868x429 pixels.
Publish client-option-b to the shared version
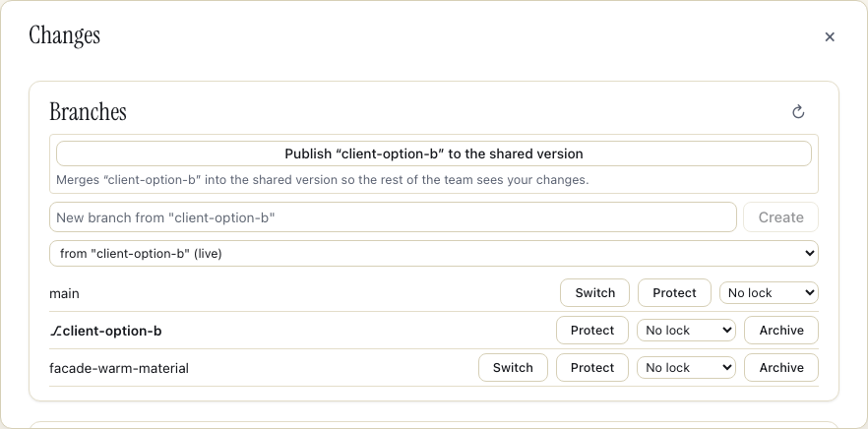tap(433, 153)
